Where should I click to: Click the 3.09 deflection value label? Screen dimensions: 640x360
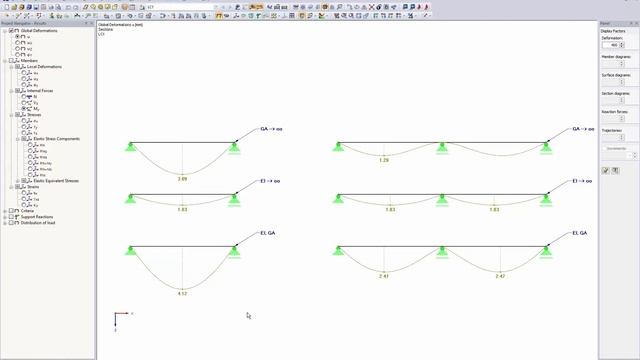182,179
